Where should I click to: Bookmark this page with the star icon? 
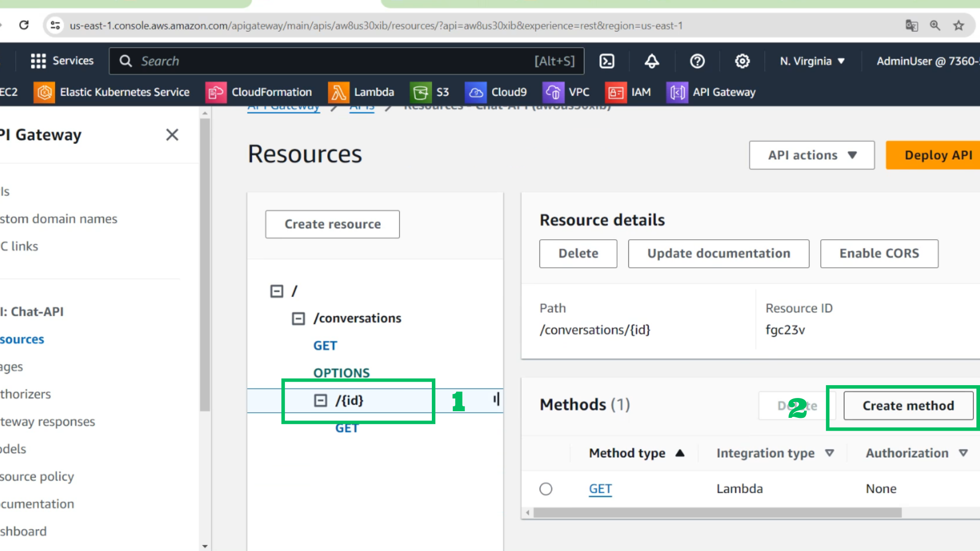(x=959, y=26)
